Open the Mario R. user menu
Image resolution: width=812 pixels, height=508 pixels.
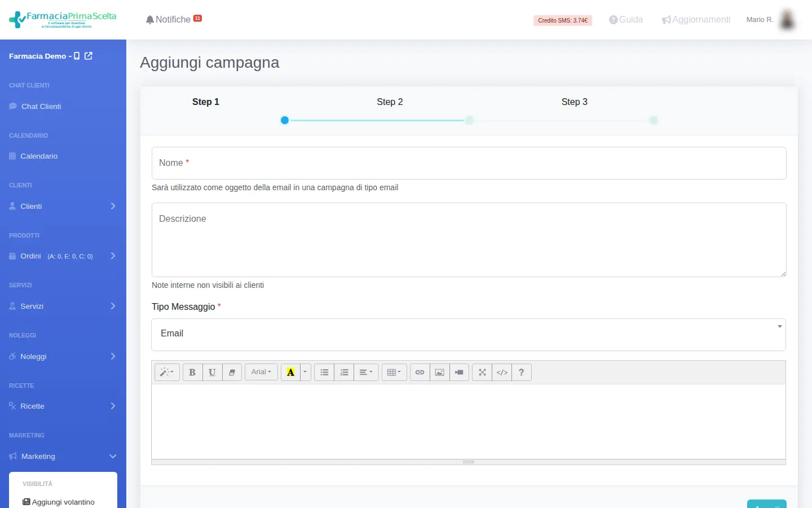(x=760, y=19)
